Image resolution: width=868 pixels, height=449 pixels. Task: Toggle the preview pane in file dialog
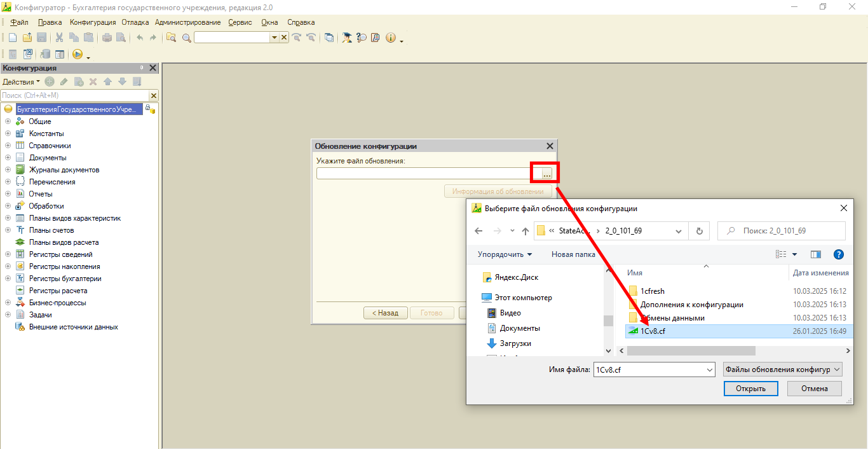(816, 254)
